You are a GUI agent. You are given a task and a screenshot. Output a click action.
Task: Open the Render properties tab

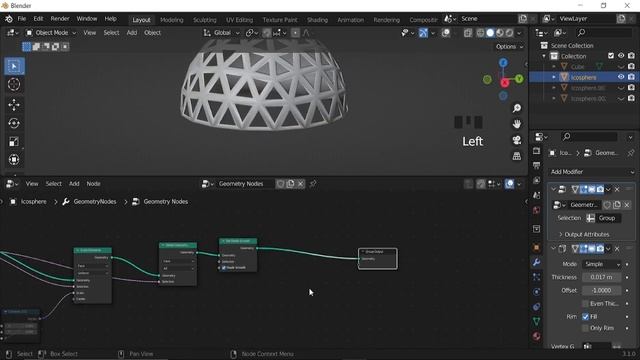[536, 151]
